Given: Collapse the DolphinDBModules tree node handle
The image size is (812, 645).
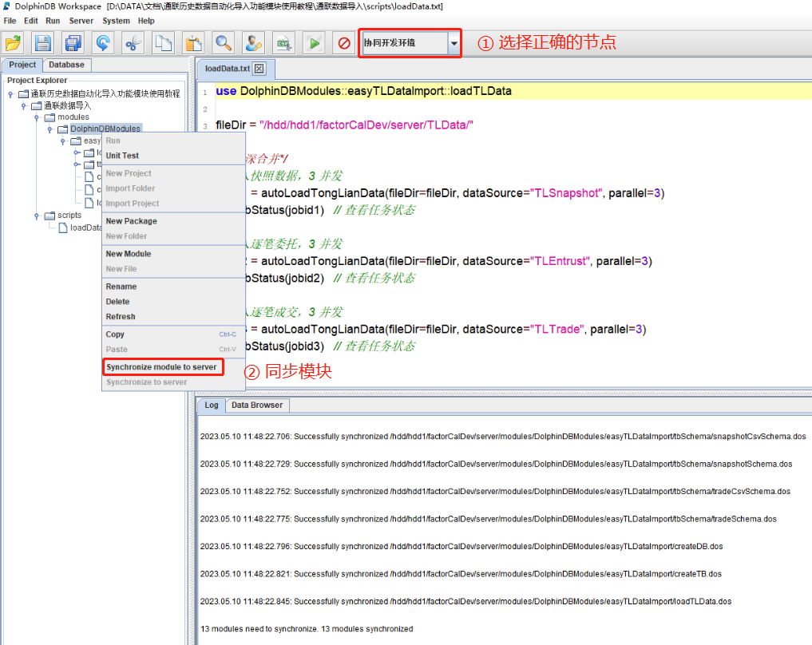Looking at the screenshot, I should (50, 129).
